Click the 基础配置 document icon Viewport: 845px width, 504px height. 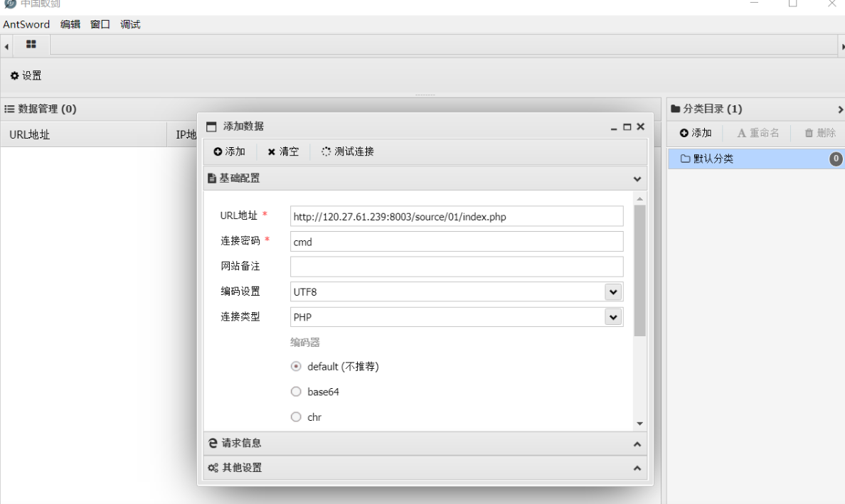pos(212,178)
